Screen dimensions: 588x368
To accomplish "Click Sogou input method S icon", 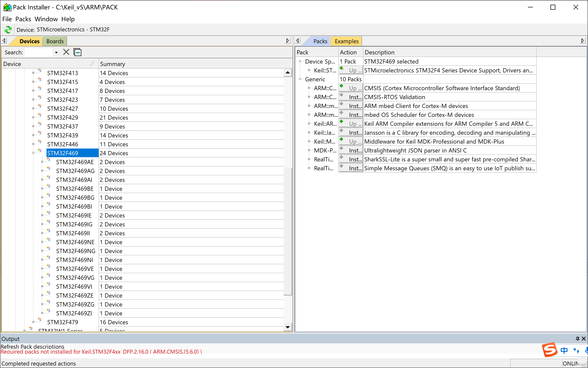I will click(549, 350).
